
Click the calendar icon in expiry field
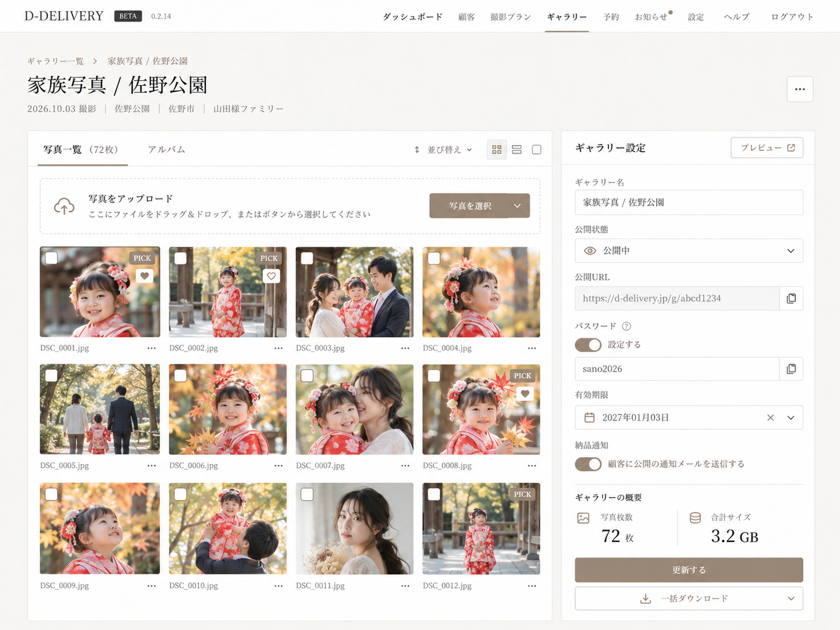tap(589, 418)
